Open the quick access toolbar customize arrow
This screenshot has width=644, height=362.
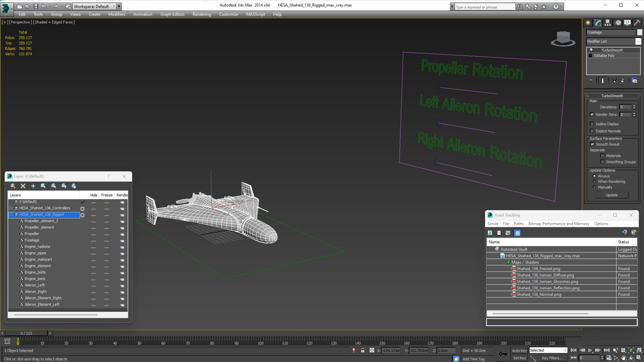(119, 6)
